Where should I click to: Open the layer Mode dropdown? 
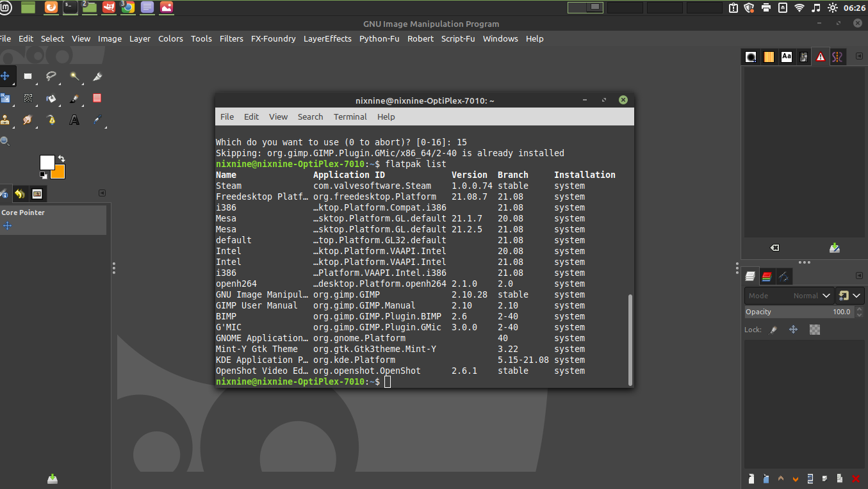click(x=789, y=296)
